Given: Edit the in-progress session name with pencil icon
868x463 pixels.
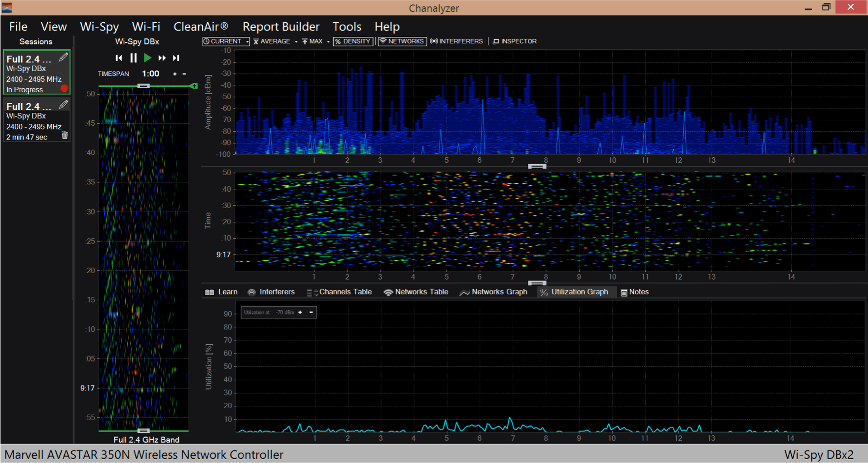Looking at the screenshot, I should [63, 58].
